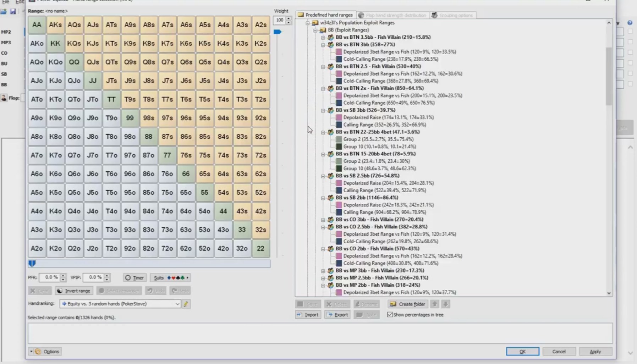Viewport: 637px width, 364px height.
Task: Click the BB vs BTN 3bb group icon
Action: click(x=330, y=44)
